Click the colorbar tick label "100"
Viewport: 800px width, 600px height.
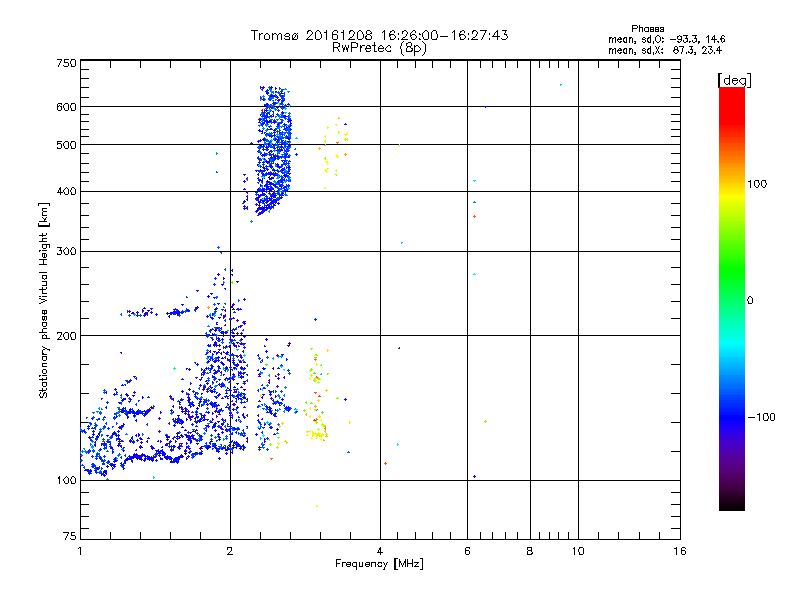757,184
